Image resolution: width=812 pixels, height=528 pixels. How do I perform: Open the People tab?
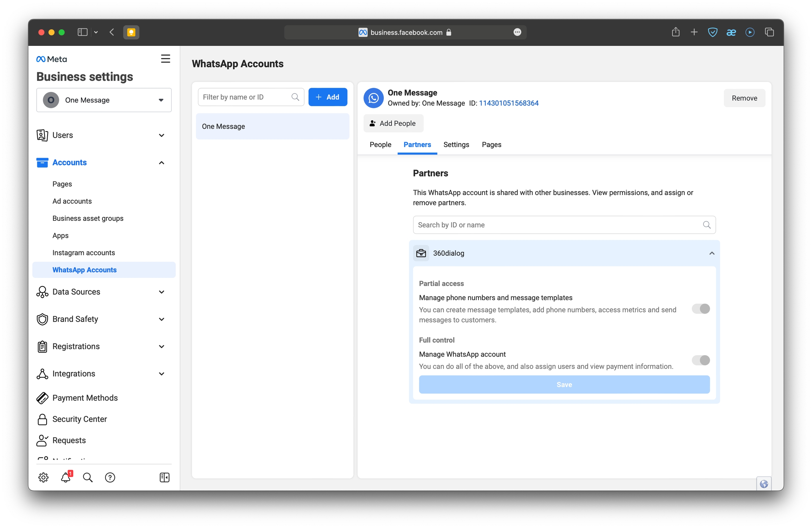[x=380, y=145]
